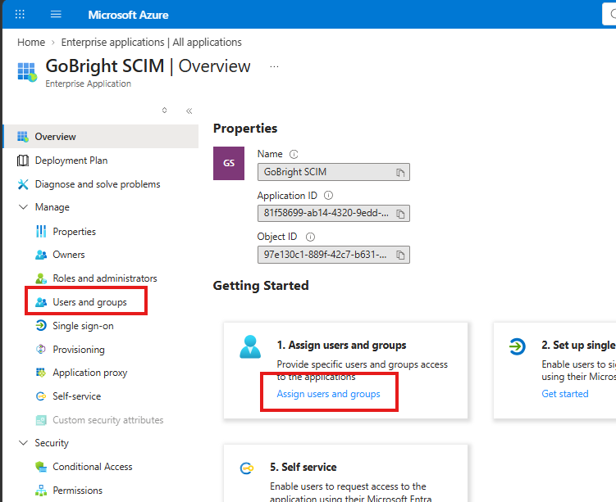Open Provisioning page

point(79,349)
